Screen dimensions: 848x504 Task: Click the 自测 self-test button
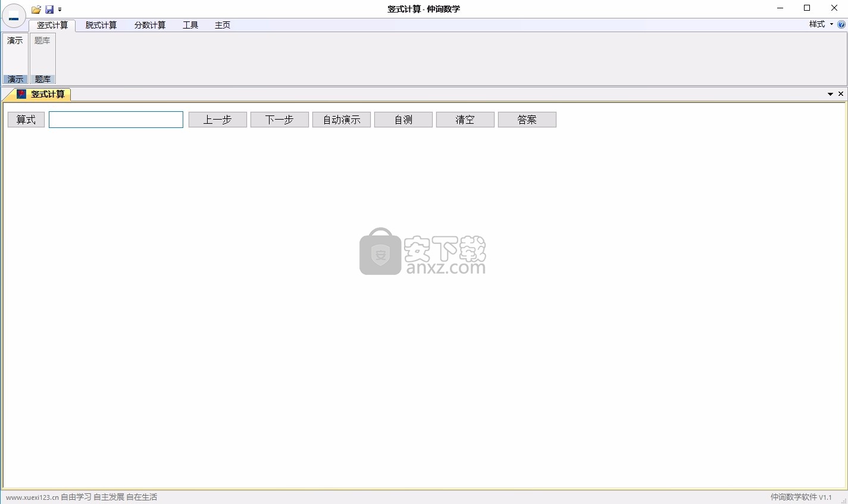(x=403, y=120)
